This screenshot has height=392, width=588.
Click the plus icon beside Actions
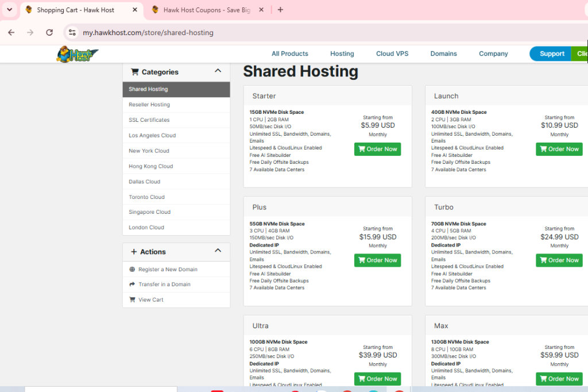(133, 252)
